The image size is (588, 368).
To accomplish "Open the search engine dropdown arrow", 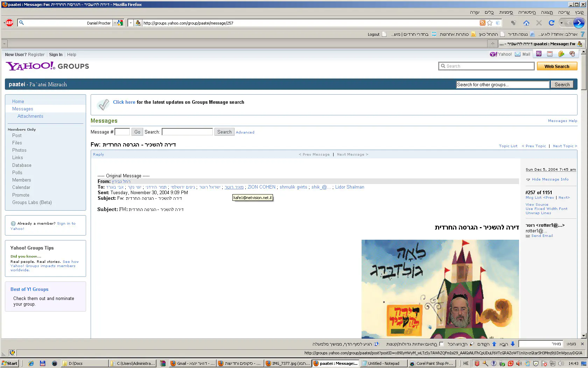I will pos(115,23).
